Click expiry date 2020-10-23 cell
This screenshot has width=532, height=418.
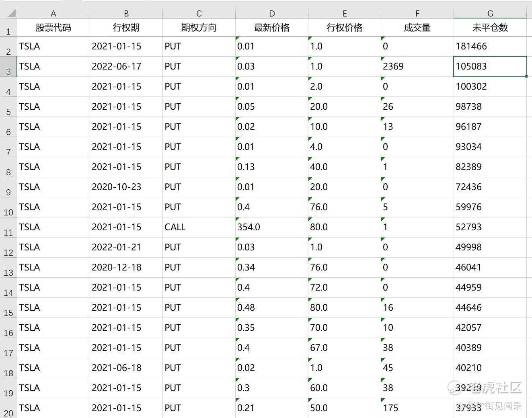coord(126,187)
